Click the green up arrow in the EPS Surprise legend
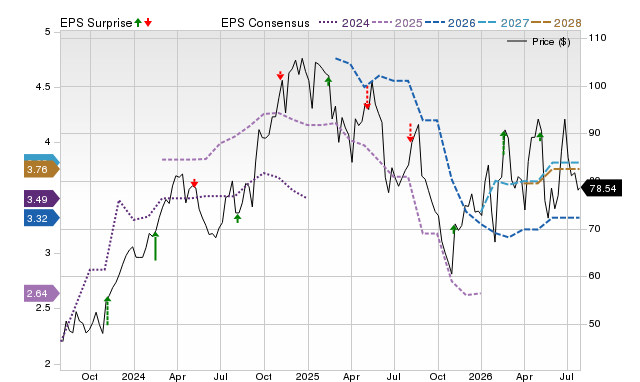The image size is (640, 382). 138,23
